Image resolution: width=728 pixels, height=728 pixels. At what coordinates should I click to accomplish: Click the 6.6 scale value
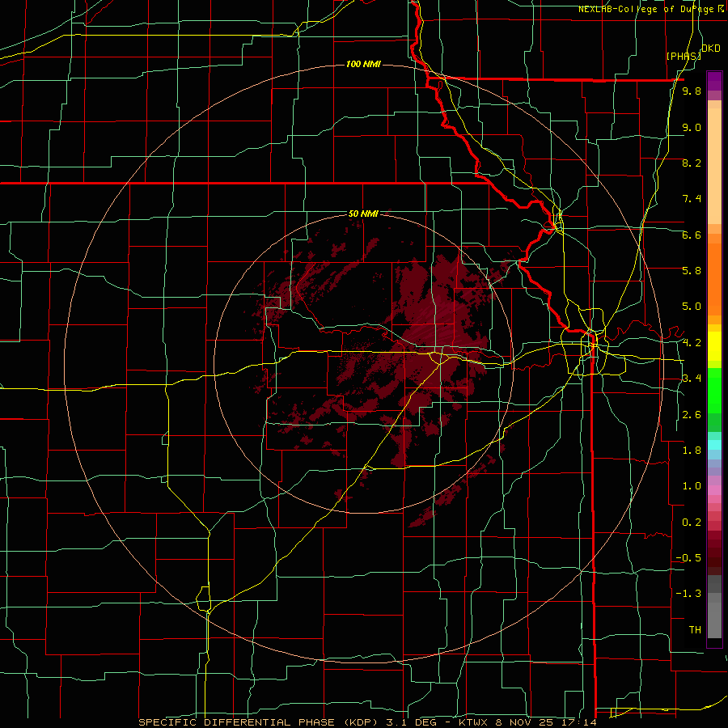point(692,235)
